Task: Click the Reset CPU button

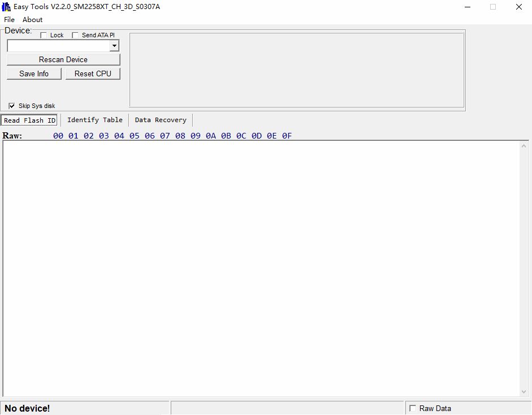Action: [93, 74]
